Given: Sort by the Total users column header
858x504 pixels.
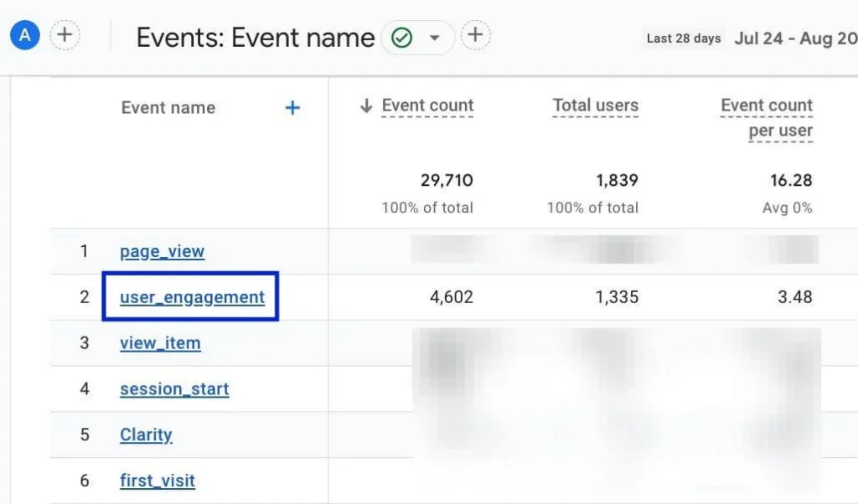Looking at the screenshot, I should pos(595,105).
